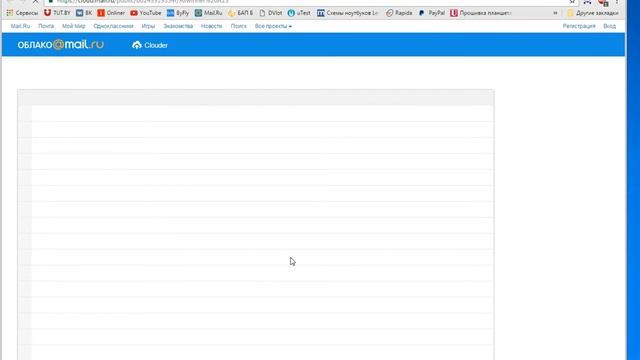640x360 pixels.
Task: Open the Почта link
Action: coord(46,26)
